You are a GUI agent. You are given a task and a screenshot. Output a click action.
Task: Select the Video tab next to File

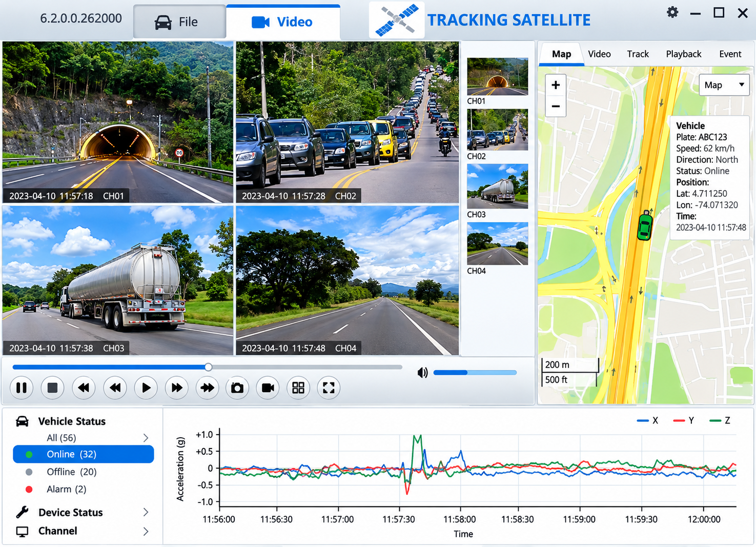[x=283, y=22]
